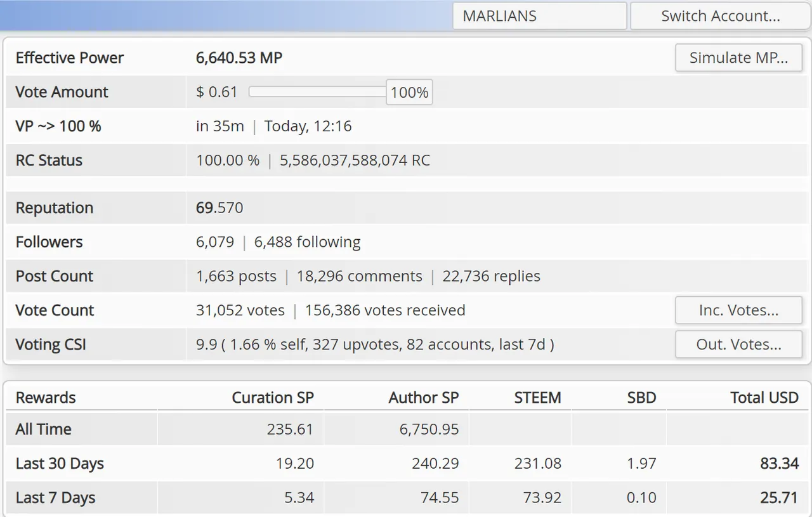Image resolution: width=812 pixels, height=517 pixels.
Task: Show outgoing votes with Out. Votes button
Action: point(738,344)
